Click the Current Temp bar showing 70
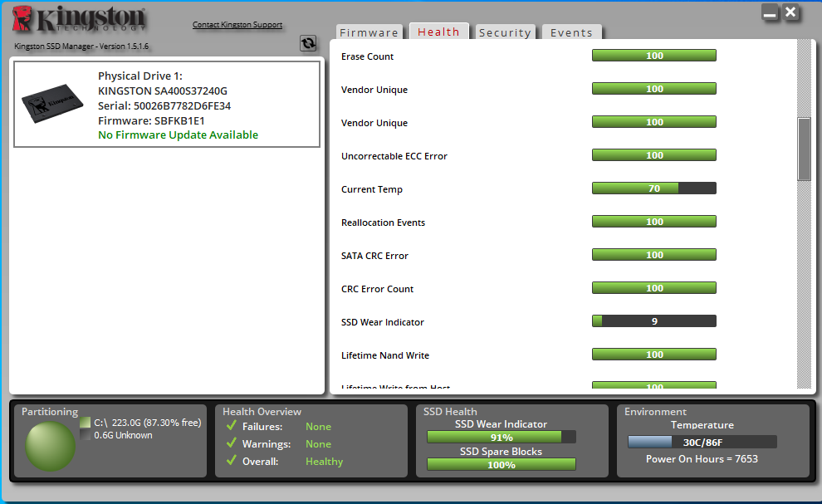This screenshot has width=822, height=504. pos(654,188)
